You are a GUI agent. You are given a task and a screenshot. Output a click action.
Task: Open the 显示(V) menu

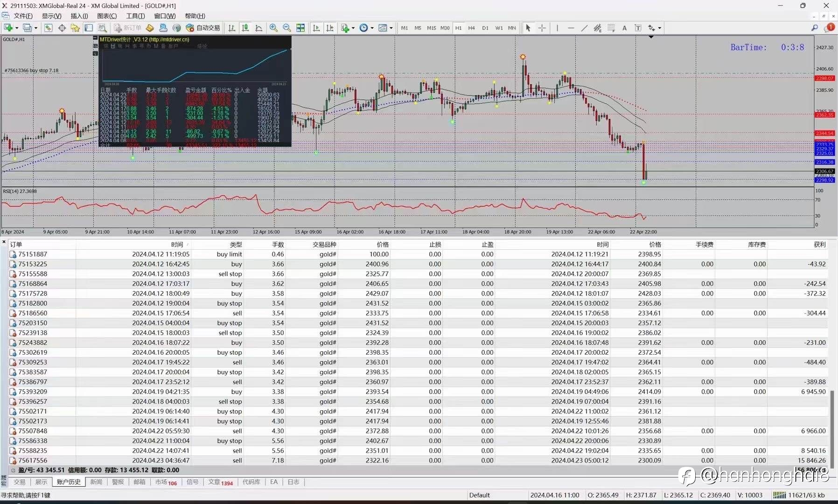52,16
